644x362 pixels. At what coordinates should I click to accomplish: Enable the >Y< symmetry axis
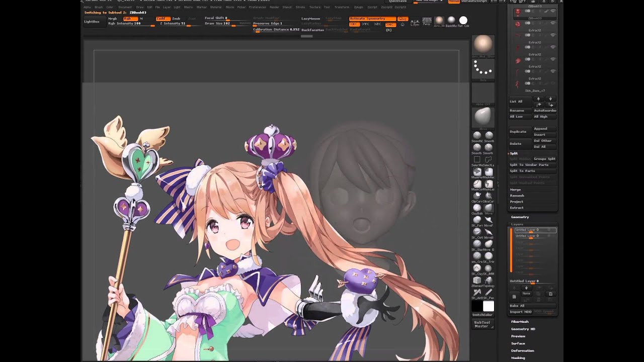pos(366,24)
